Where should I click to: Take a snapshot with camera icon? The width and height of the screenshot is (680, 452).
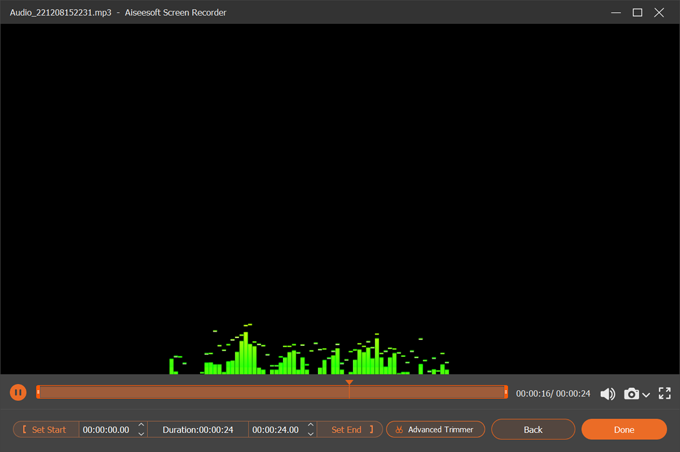(x=631, y=394)
